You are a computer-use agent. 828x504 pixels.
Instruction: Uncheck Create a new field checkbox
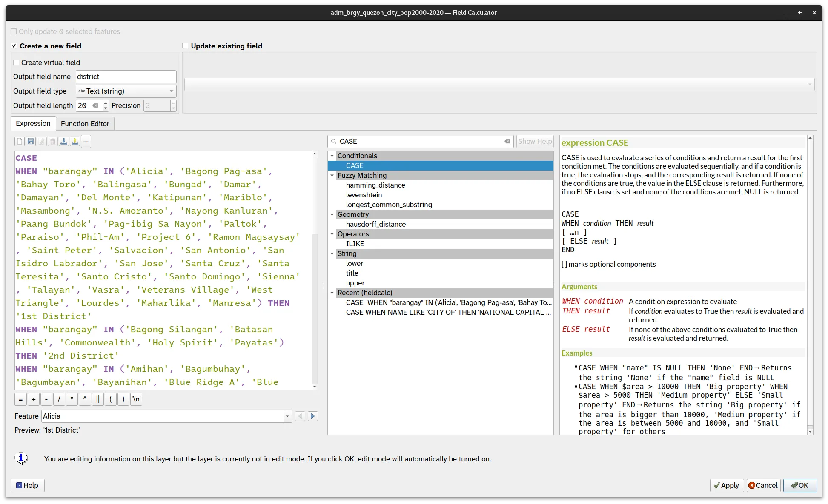pos(14,46)
